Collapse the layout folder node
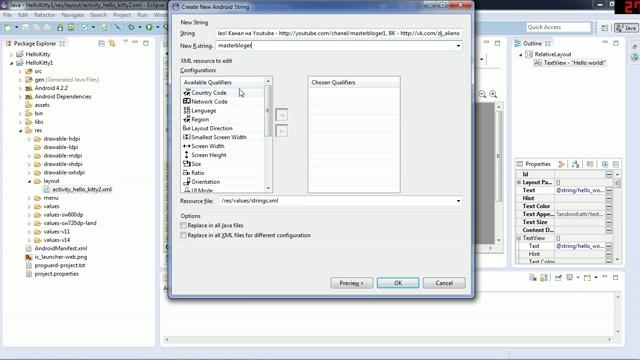Viewport: 640px width, 360px height. pos(29,181)
